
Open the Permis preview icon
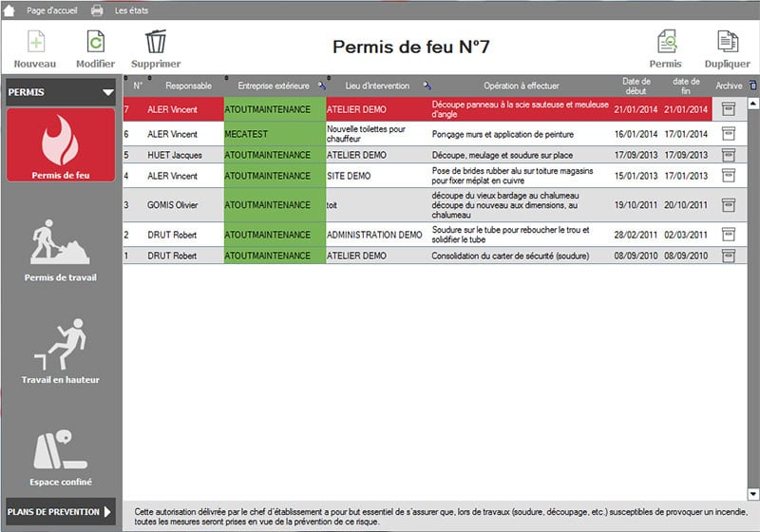[x=667, y=42]
